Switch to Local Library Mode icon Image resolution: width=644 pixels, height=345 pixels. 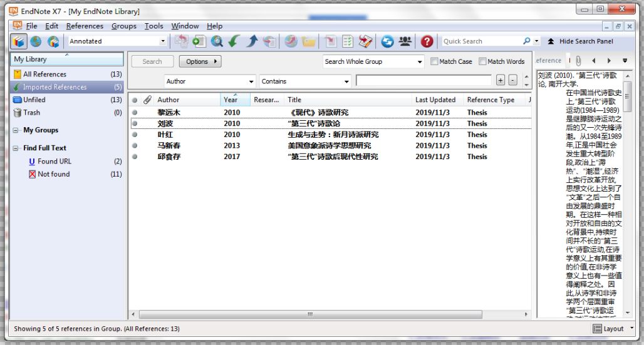pyautogui.click(x=19, y=41)
